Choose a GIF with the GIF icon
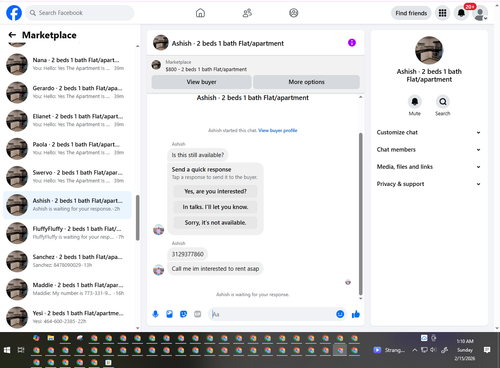This screenshot has height=368, width=500. coord(198,314)
